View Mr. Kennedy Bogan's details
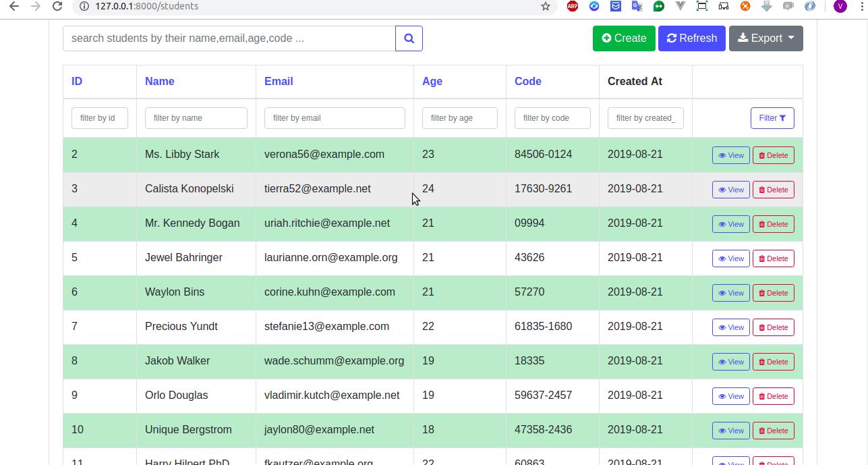Viewport: 868px width, 465px height. [x=731, y=224]
